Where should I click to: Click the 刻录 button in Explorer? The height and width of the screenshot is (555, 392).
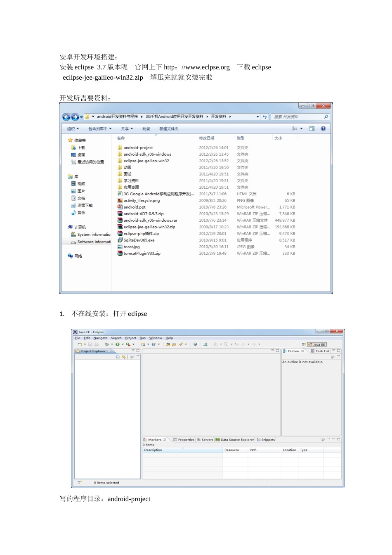pos(146,129)
